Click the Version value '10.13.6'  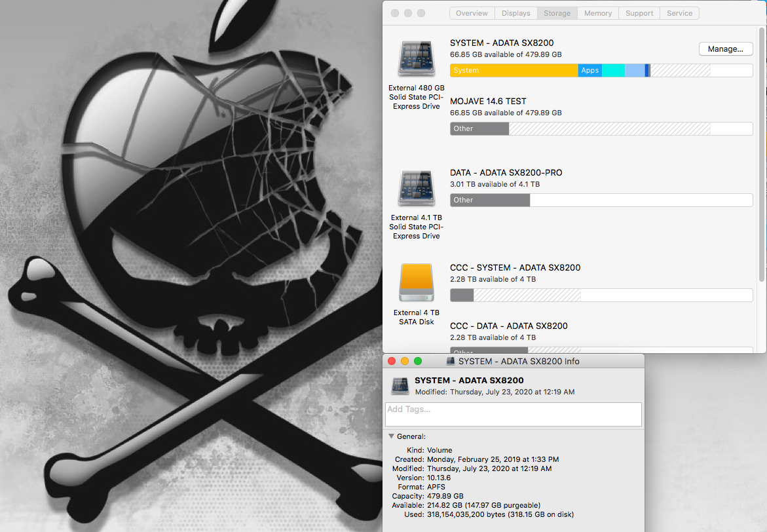pyautogui.click(x=439, y=478)
